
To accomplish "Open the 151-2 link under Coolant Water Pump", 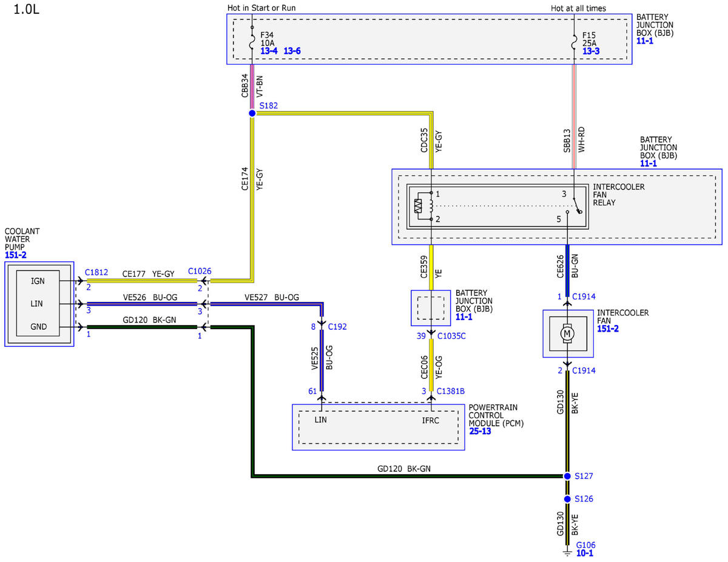I will click(16, 255).
